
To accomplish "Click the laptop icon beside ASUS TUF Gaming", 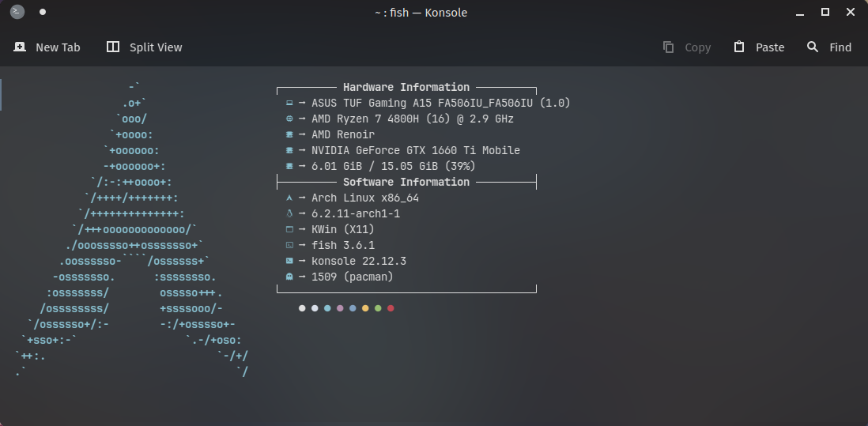I will click(289, 103).
